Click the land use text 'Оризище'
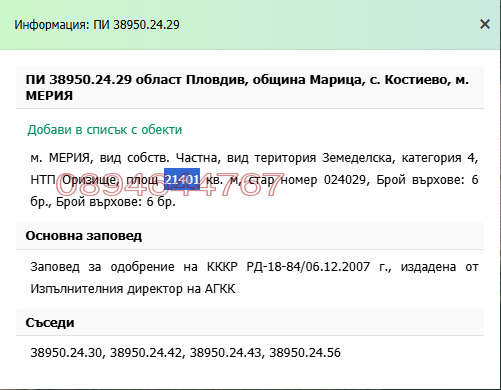 click(x=89, y=180)
